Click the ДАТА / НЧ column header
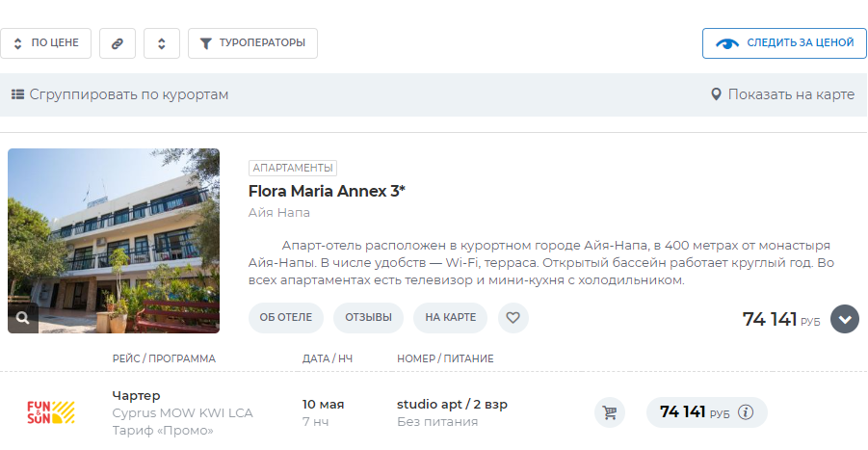Screen dimensions: 868x450 [x=328, y=358]
